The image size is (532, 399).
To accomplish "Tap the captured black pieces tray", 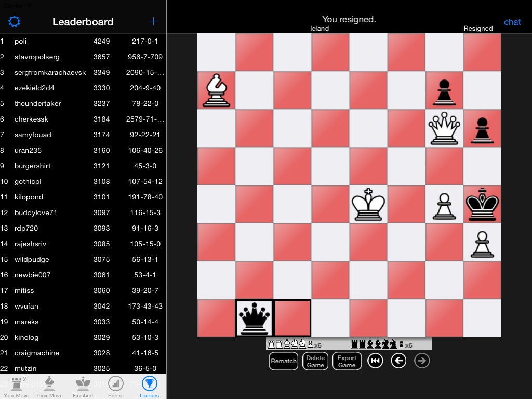I will coord(382,345).
